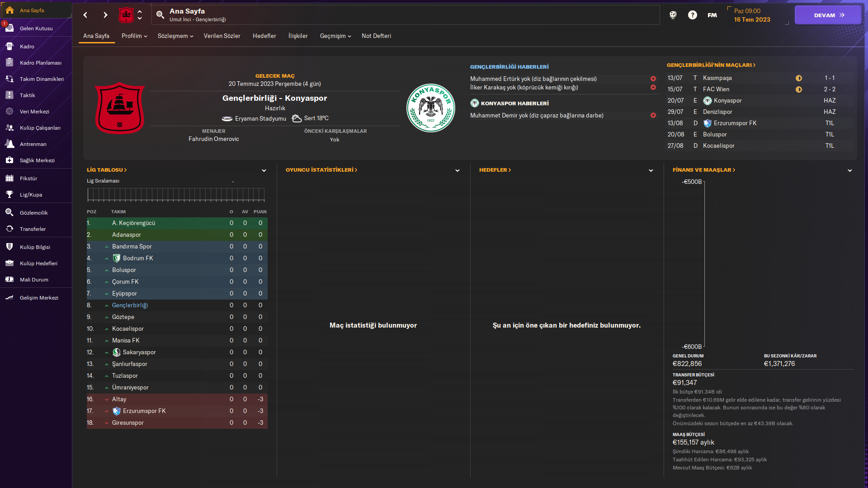Click the Ana Sayfa search bar
The height and width of the screenshot is (488, 868).
406,15
